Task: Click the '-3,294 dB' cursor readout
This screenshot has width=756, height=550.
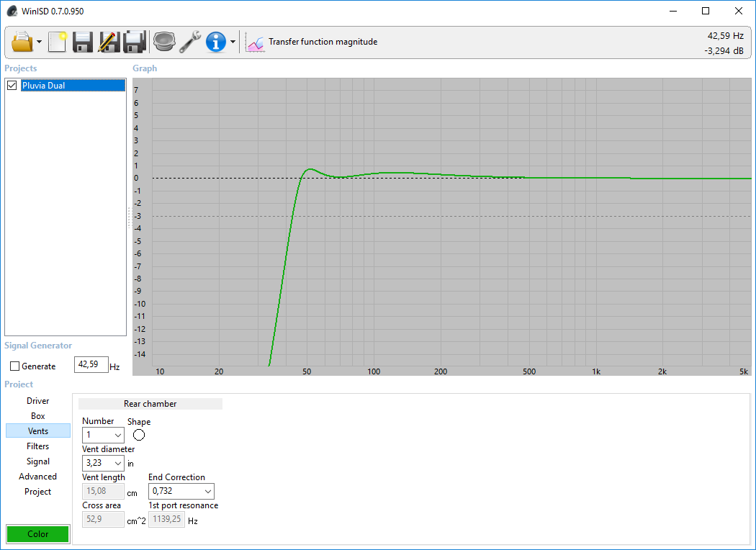Action: tap(724, 50)
